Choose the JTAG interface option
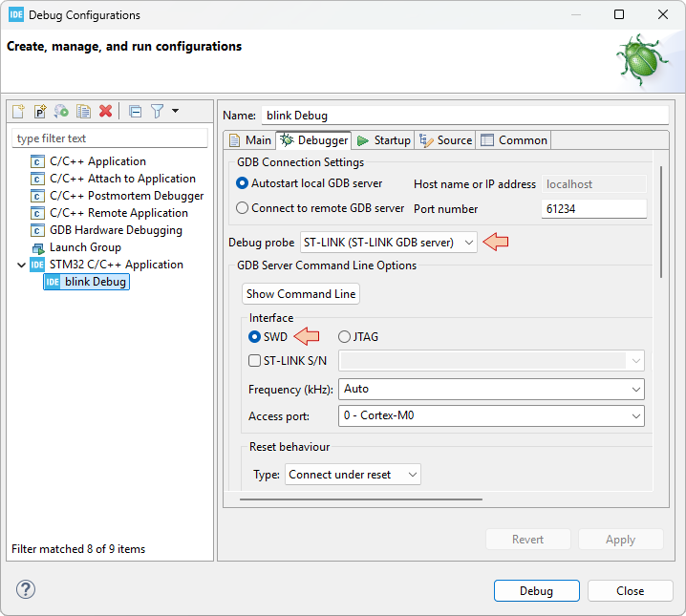The image size is (686, 616). tap(345, 336)
